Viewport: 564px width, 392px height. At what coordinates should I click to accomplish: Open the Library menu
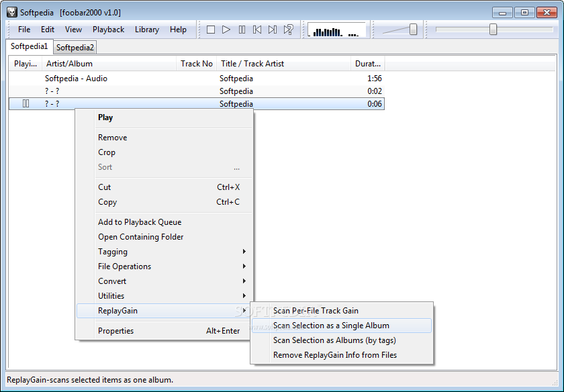[147, 30]
